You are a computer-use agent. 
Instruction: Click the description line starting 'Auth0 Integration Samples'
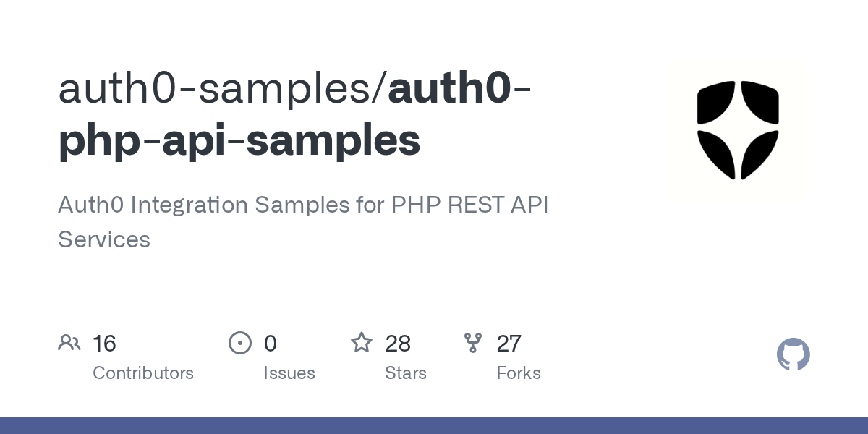coord(217,205)
